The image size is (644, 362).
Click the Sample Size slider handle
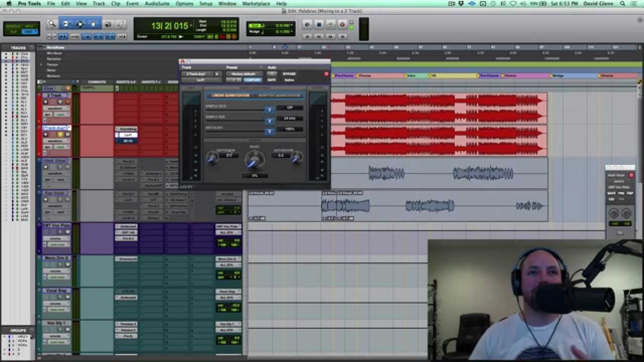click(x=270, y=121)
